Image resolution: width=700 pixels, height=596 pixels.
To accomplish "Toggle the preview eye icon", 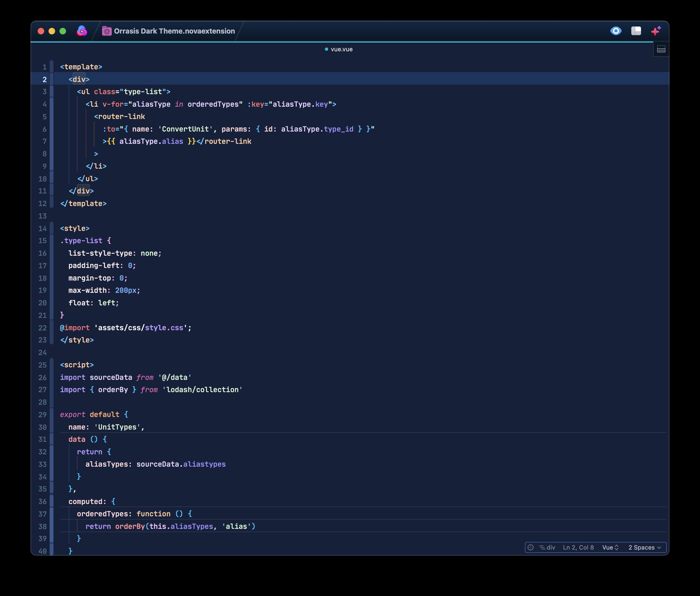I will tap(616, 31).
